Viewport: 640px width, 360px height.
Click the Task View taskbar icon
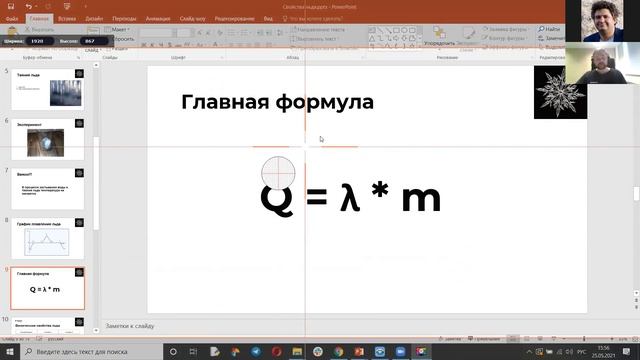click(x=193, y=351)
